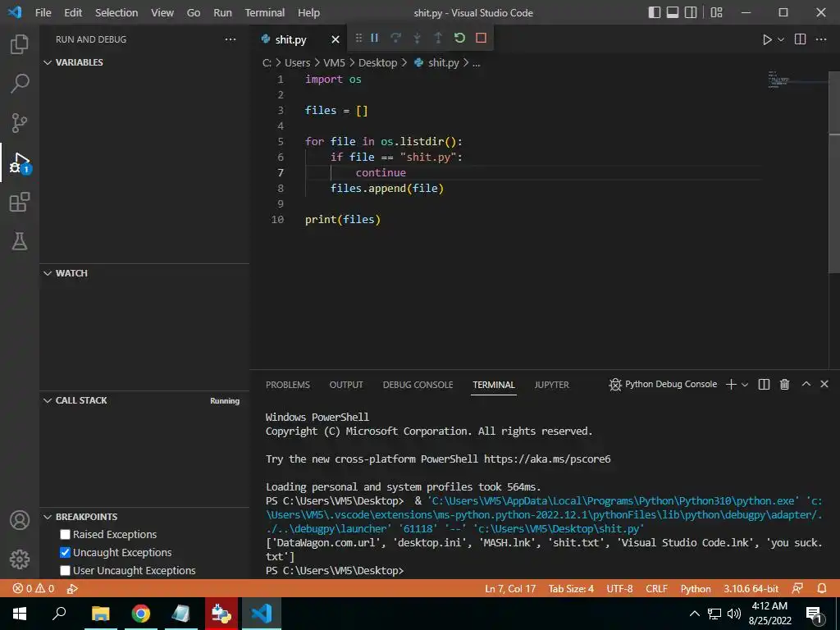Close the shit.py editor tab
The image size is (840, 630).
click(x=336, y=39)
